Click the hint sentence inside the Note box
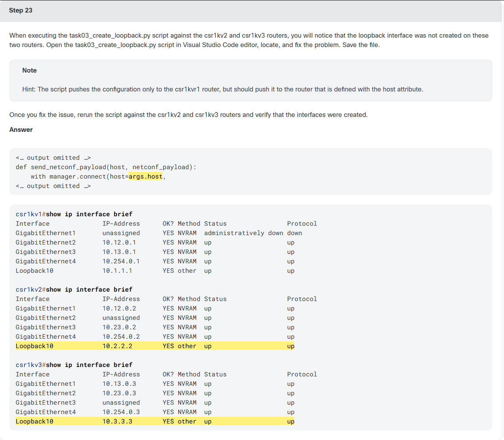The width and height of the screenshot is (504, 440). pyautogui.click(x=223, y=89)
